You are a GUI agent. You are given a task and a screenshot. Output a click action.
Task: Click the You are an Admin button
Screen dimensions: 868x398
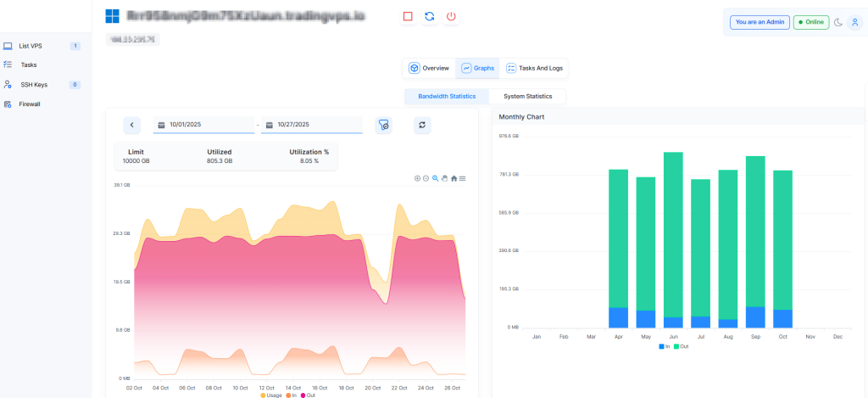click(x=757, y=23)
